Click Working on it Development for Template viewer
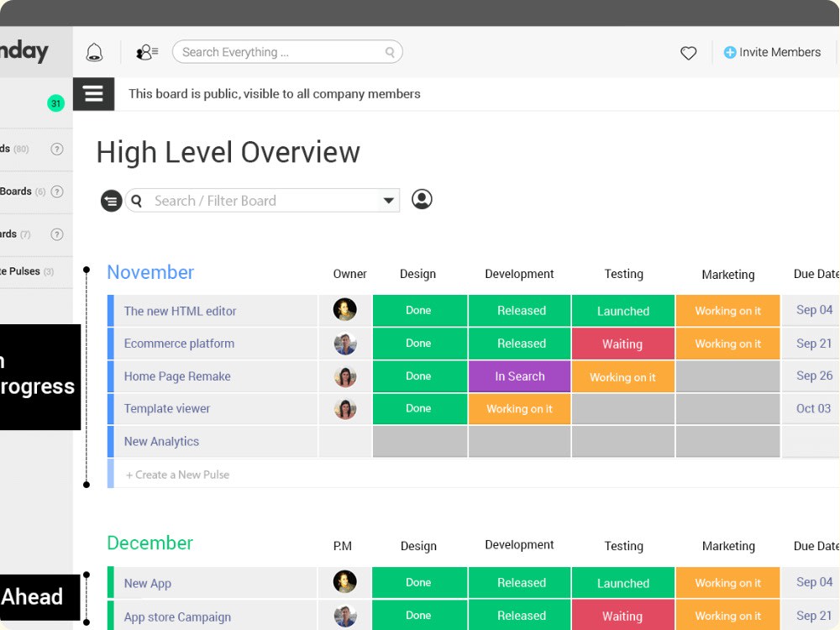840x630 pixels. coord(520,409)
